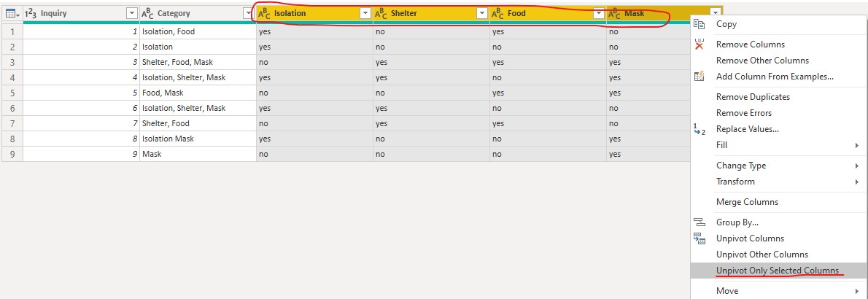Click the Category cell 'Isolation' in row 2
This screenshot has height=299, width=868.
pos(198,47)
